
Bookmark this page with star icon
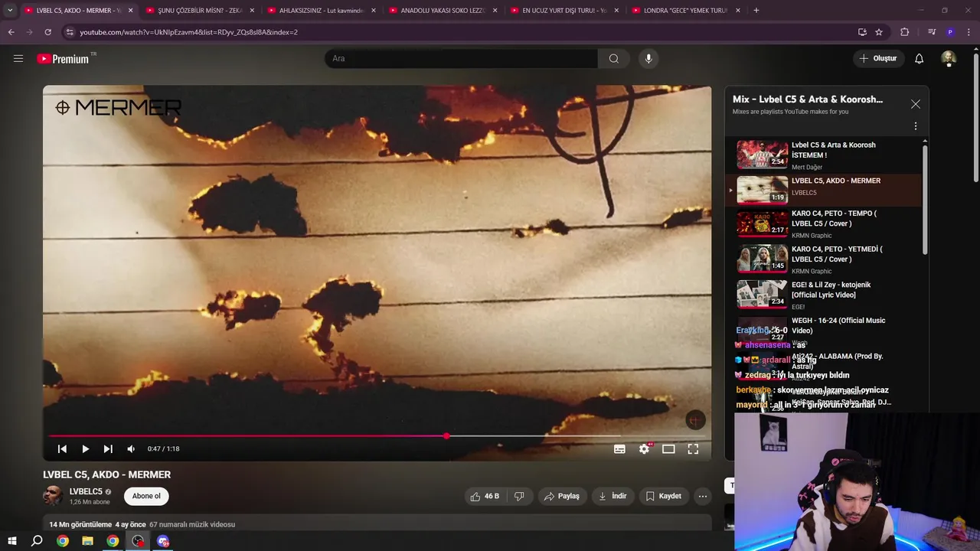(879, 32)
